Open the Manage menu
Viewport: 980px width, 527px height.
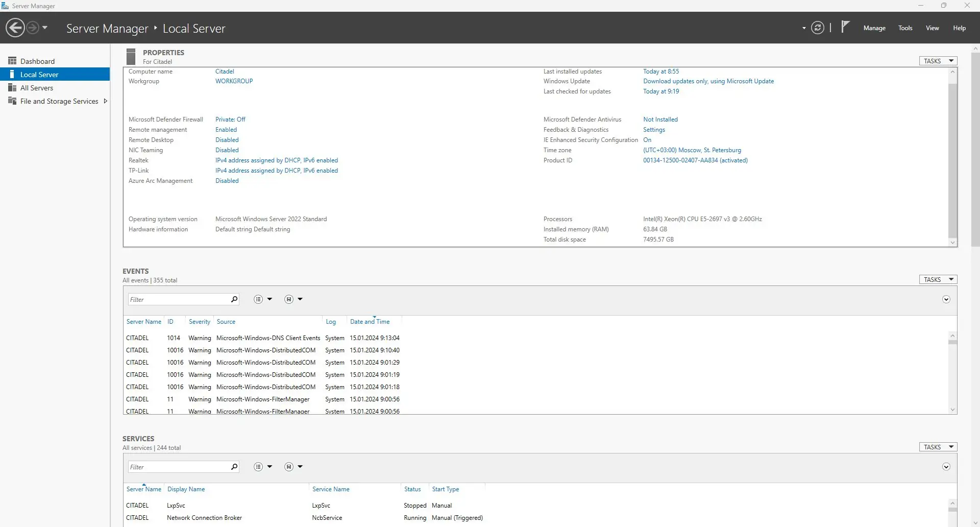click(x=874, y=28)
